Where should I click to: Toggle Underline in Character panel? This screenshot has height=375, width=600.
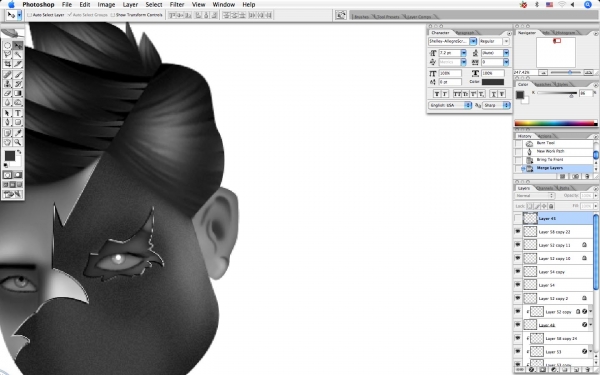click(494, 94)
